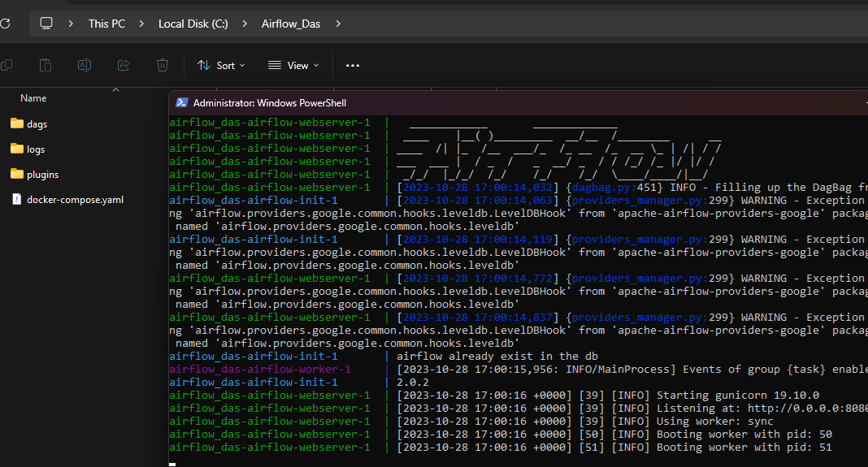Open the View dropdown menu
This screenshot has width=868, height=467.
[x=293, y=65]
